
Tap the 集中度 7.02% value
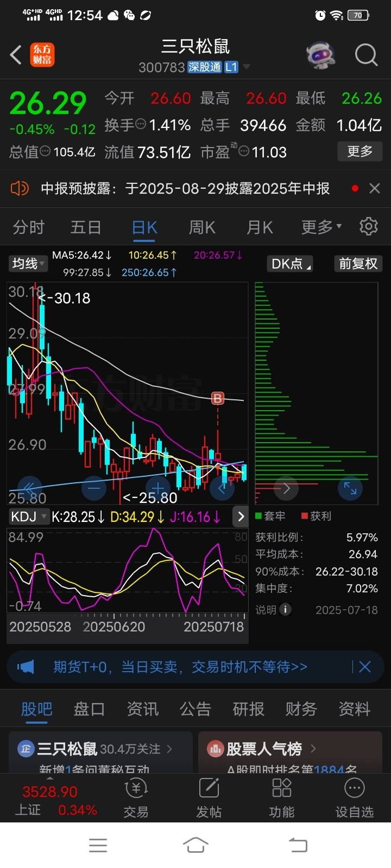[362, 588]
